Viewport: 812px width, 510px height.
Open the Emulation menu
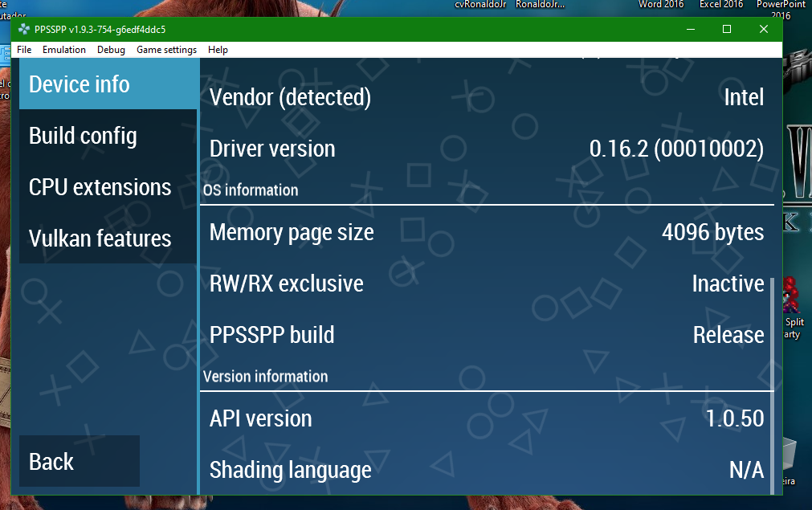(x=63, y=49)
